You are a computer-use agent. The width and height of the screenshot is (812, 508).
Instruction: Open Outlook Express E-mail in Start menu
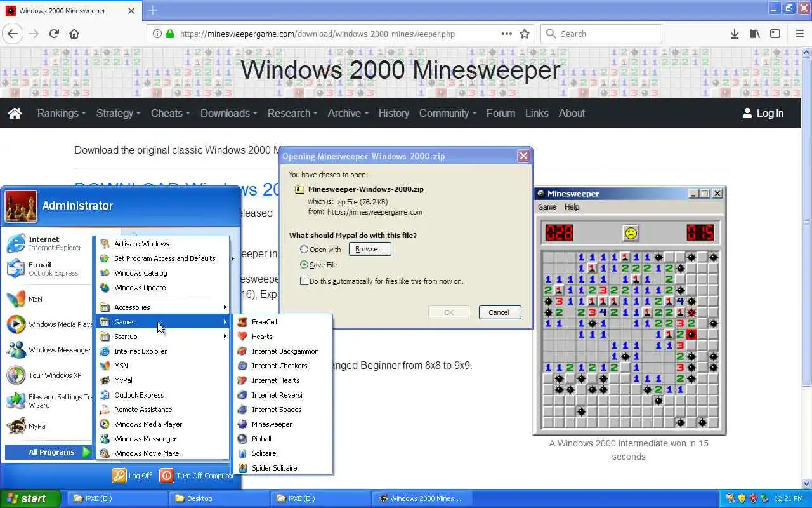[48, 269]
